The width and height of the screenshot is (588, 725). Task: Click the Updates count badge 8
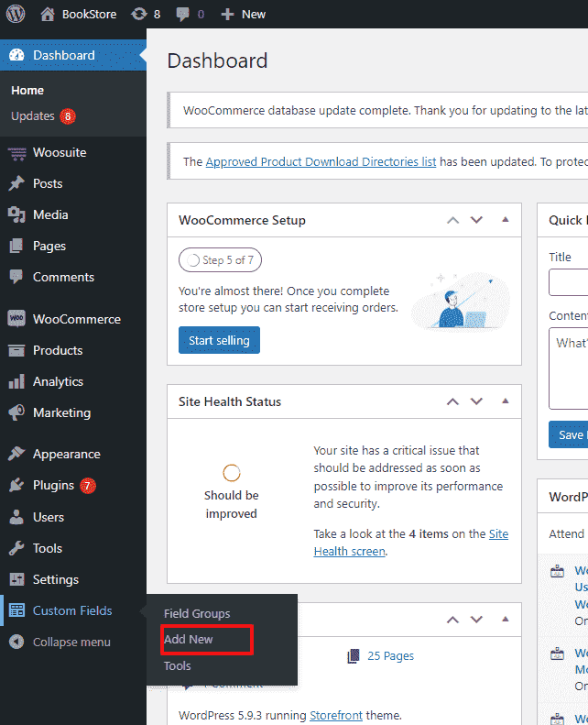68,116
